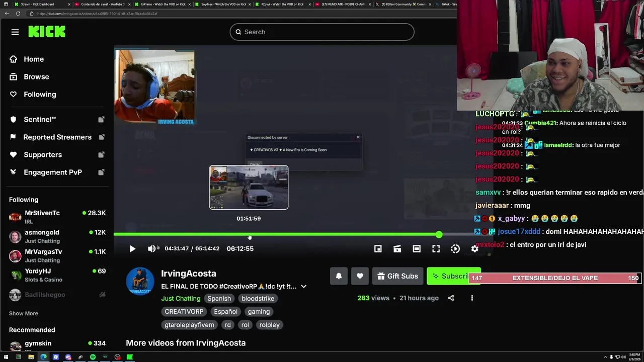The width and height of the screenshot is (644, 362).
Task: Expand the stream title chevron
Action: [x=303, y=286]
